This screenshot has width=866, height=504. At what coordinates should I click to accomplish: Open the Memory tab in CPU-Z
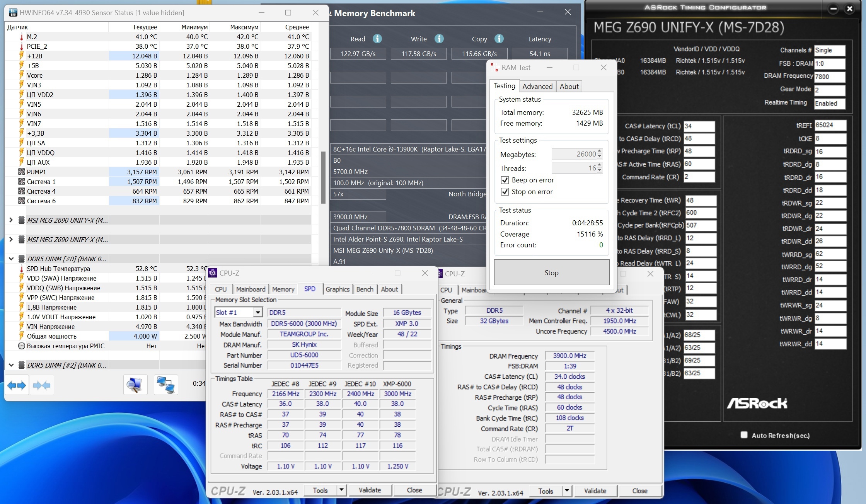click(283, 289)
